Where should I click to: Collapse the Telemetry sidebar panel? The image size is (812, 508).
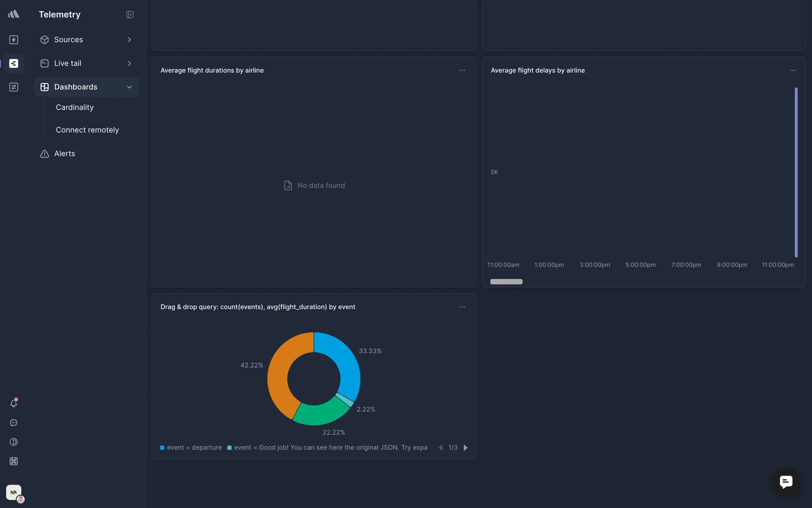(130, 15)
